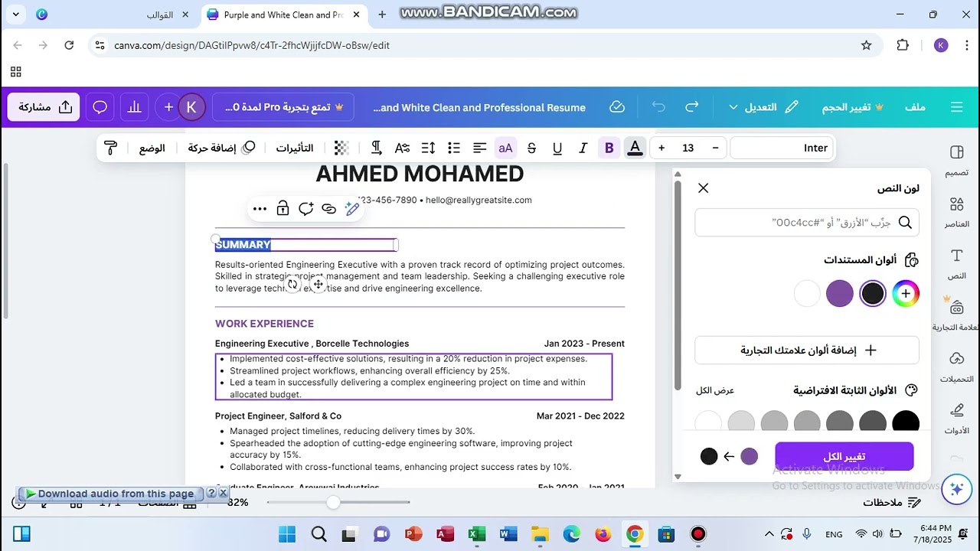Toggle text direction icon
Viewport: 980px width, 551px height.
376,148
